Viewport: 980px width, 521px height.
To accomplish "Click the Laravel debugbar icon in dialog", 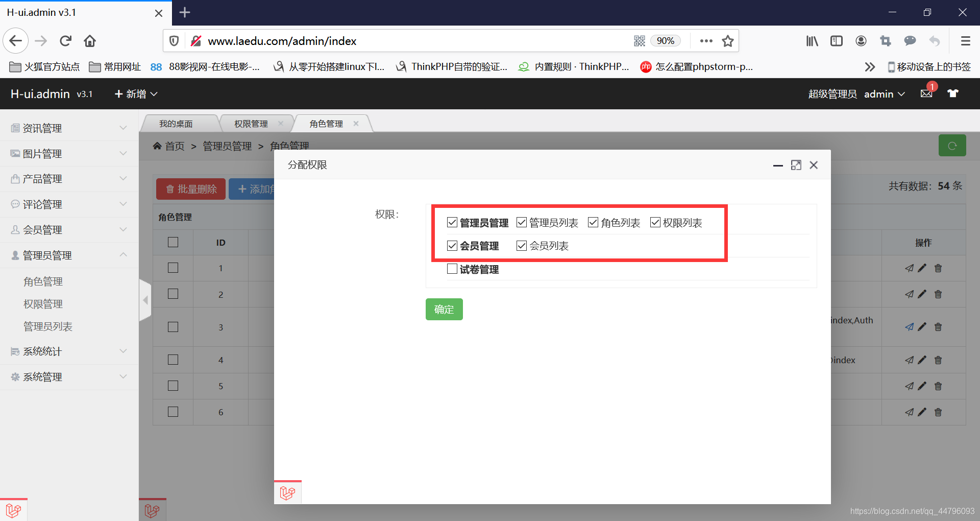I will point(288,492).
